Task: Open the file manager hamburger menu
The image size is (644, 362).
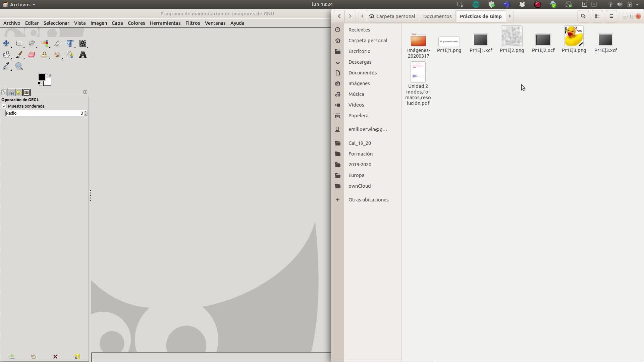Action: (611, 16)
